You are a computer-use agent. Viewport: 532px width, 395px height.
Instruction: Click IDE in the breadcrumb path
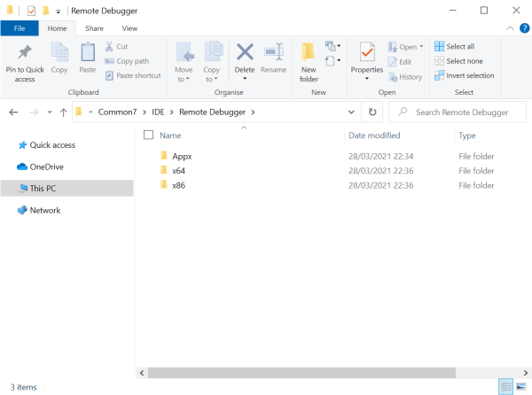tap(158, 112)
